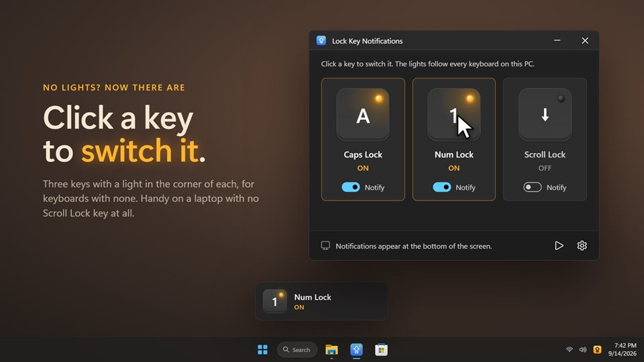Click the Num Lock ON notification popup

(x=321, y=301)
